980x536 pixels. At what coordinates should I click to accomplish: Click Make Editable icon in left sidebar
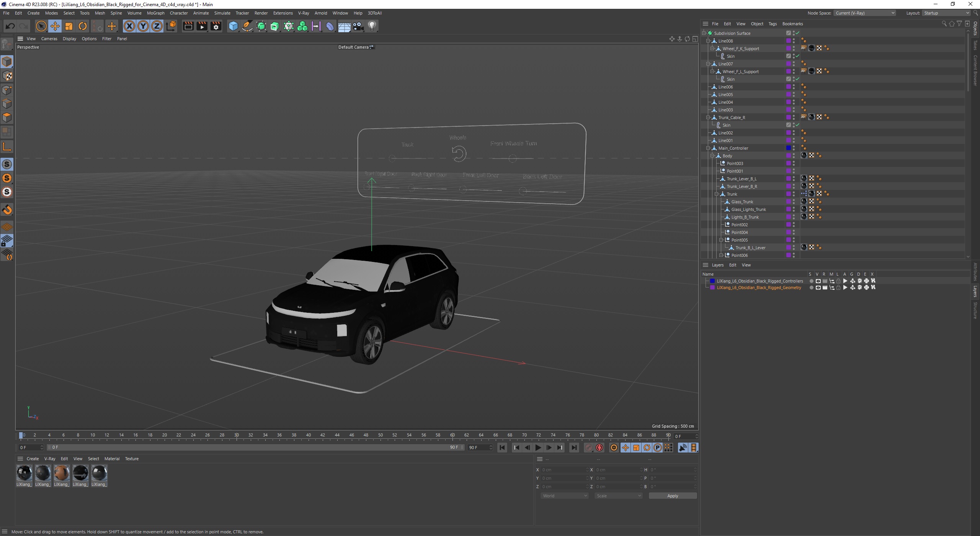[7, 44]
